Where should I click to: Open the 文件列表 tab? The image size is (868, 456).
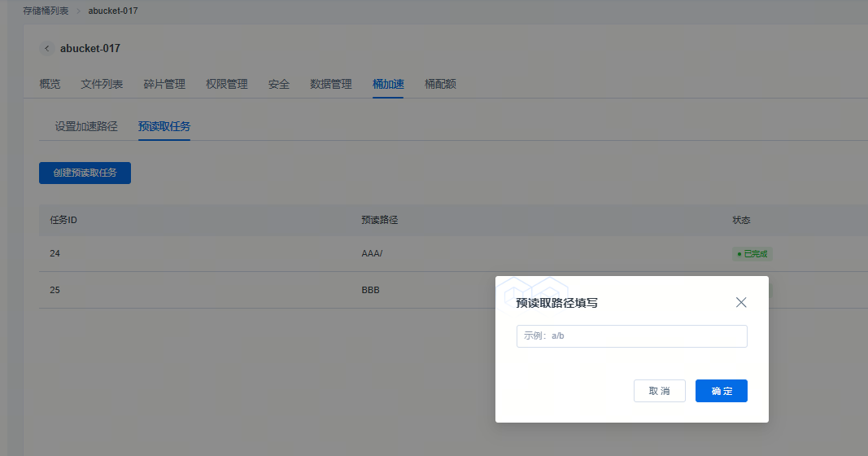tap(102, 84)
